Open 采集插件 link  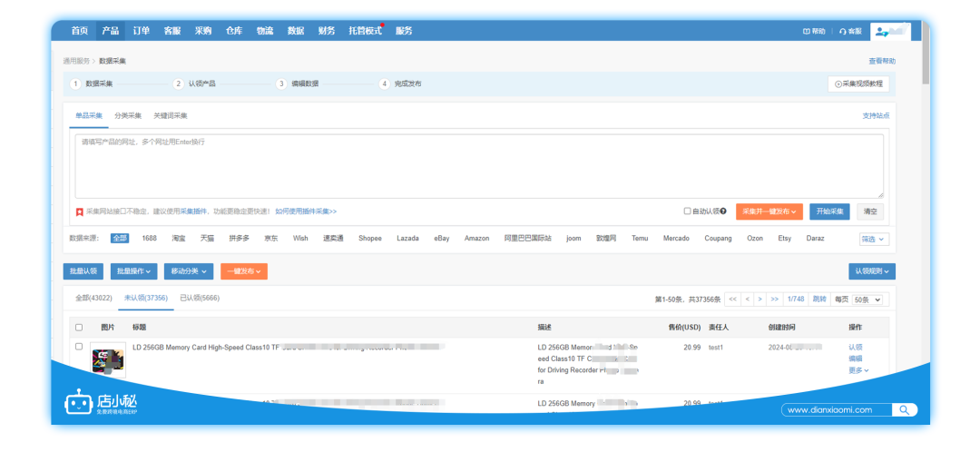[x=194, y=212]
